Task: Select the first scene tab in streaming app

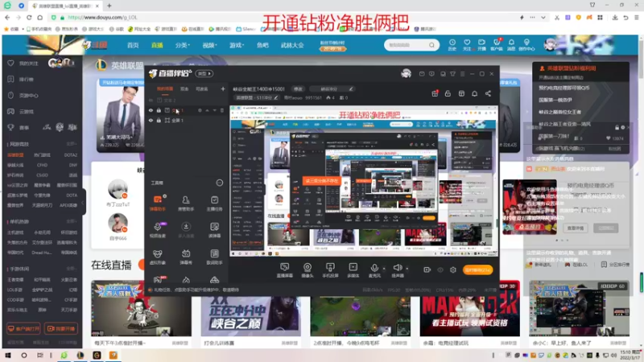Action: (x=165, y=88)
